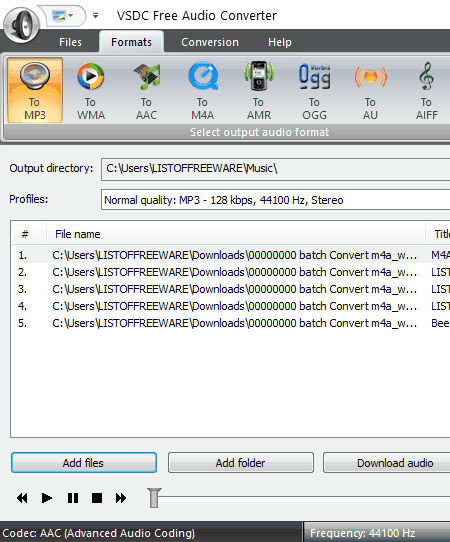Select the To AIFF format
The height and width of the screenshot is (542, 450).
[426, 90]
